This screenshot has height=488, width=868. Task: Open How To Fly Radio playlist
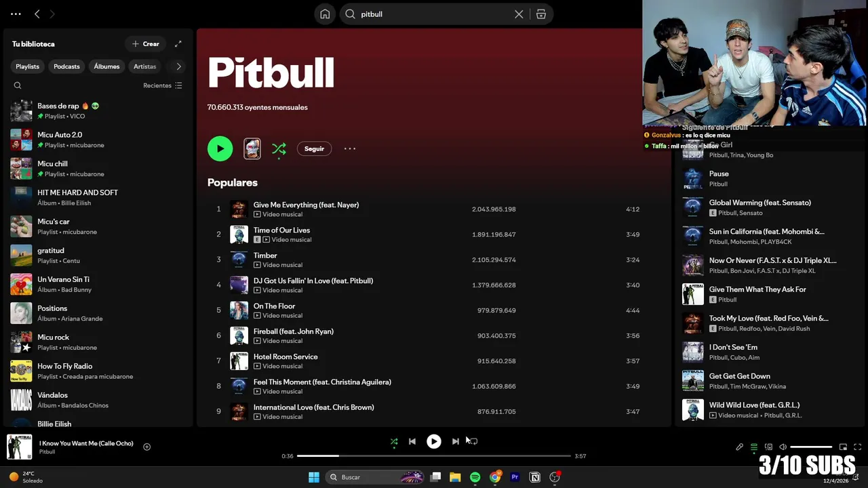[98, 371]
